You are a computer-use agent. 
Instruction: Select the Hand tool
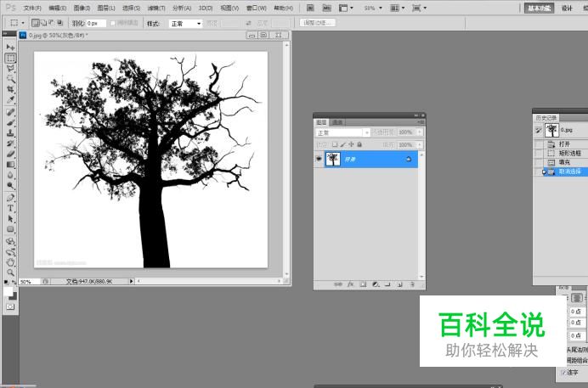(10, 262)
